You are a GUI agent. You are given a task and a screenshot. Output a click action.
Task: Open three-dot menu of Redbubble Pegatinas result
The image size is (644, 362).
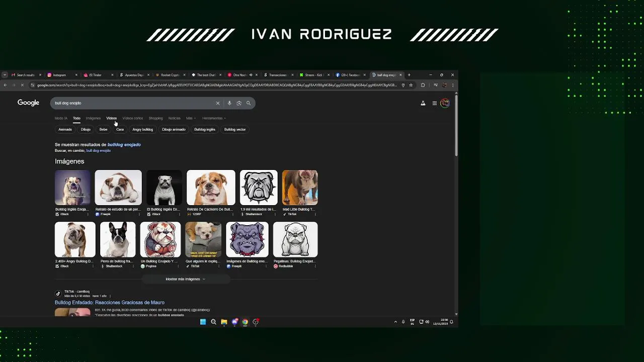[315, 266]
